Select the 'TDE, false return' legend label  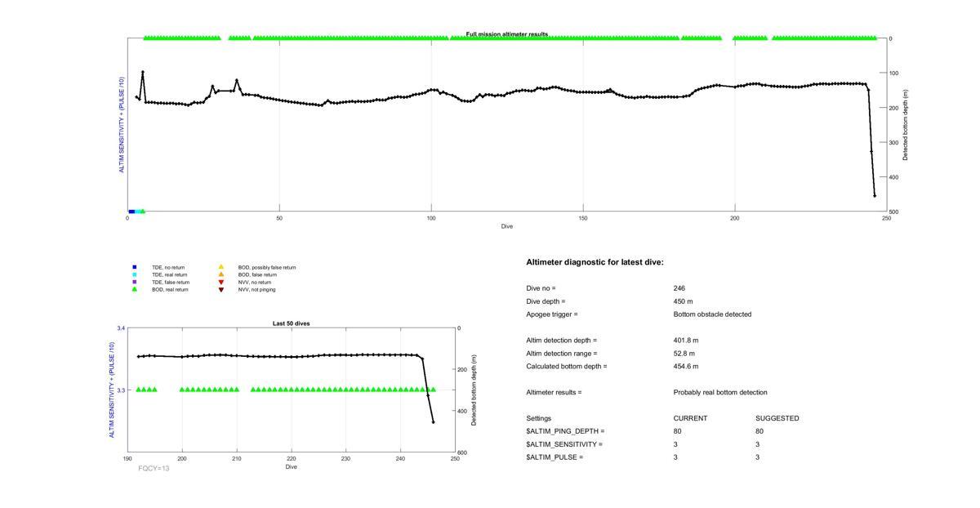(x=171, y=282)
